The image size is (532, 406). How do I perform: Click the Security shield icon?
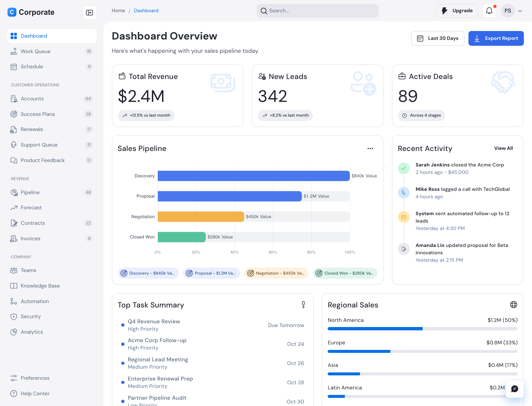[14, 316]
